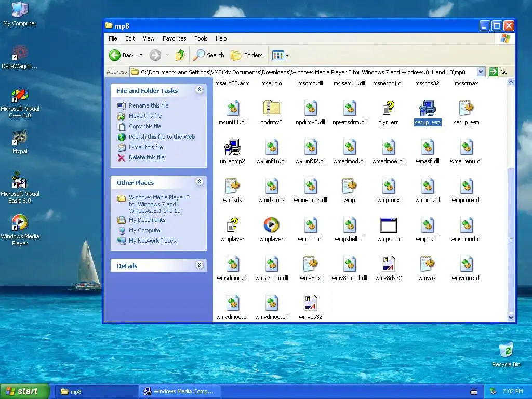Go to My Network Places link
Viewport: 532px width, 399px height.
click(x=152, y=241)
